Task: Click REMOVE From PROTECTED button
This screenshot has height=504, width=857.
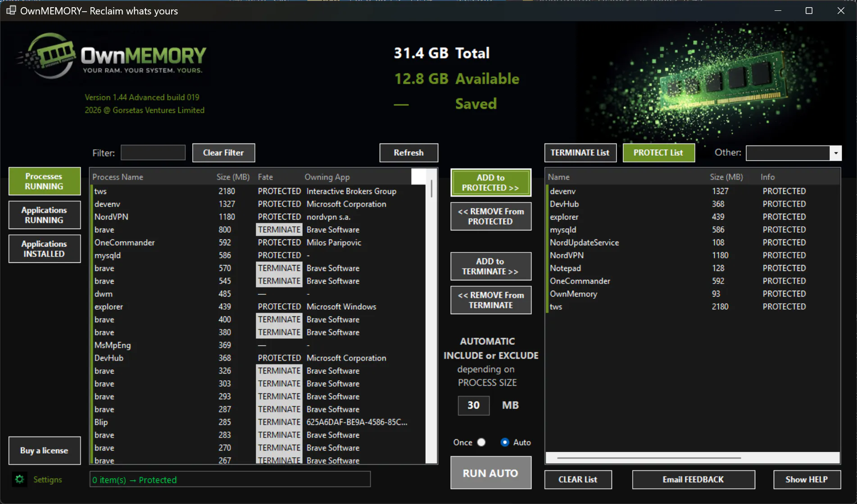Action: pos(491,216)
